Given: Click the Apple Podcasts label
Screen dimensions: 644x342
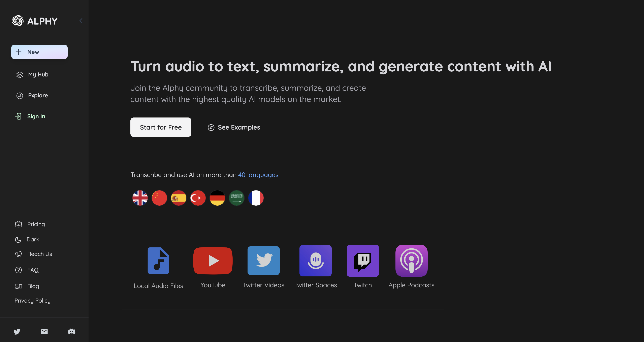Looking at the screenshot, I should (x=412, y=285).
